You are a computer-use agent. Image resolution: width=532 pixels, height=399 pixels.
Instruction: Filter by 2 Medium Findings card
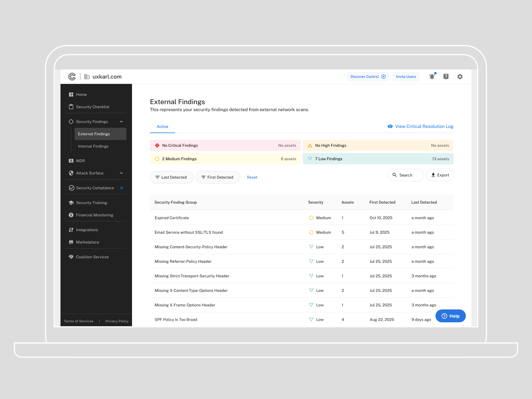coord(225,159)
